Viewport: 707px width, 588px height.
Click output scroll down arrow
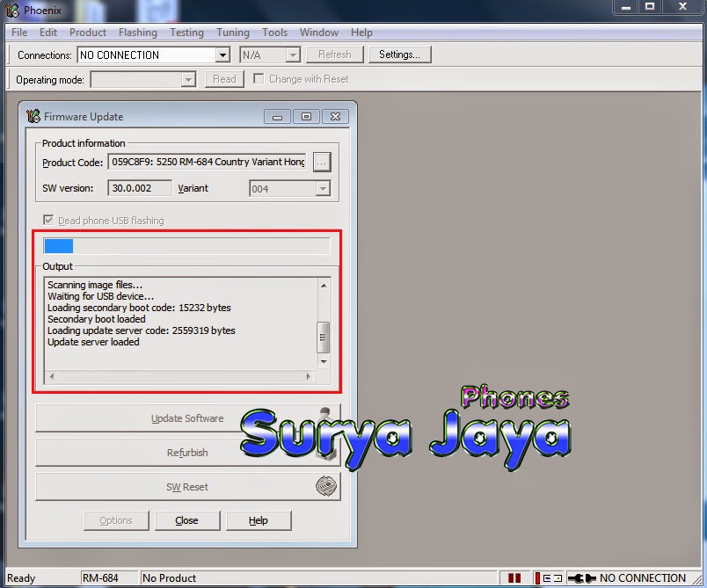click(324, 362)
